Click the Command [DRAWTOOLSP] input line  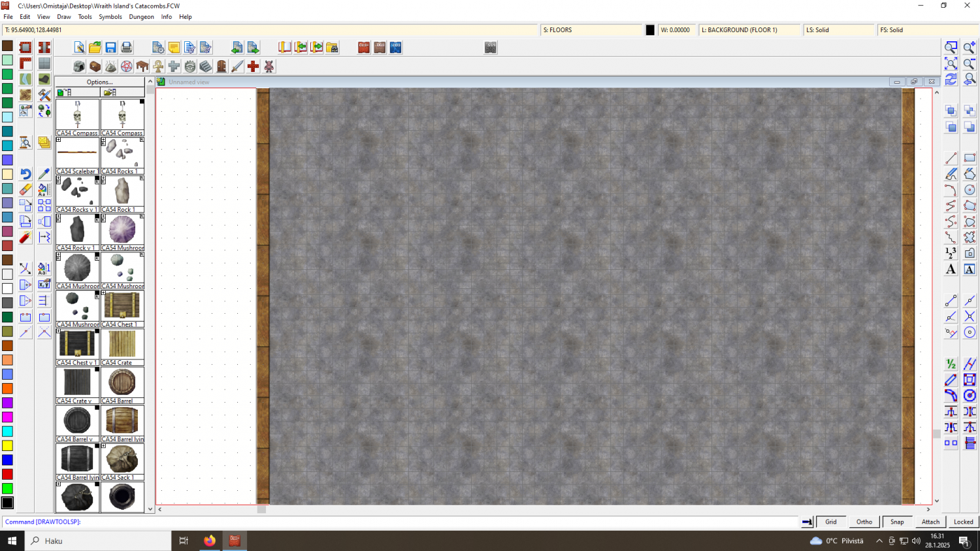tap(402, 522)
